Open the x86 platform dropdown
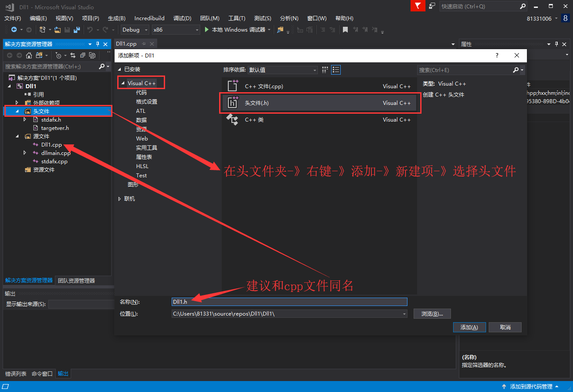 pyautogui.click(x=197, y=30)
